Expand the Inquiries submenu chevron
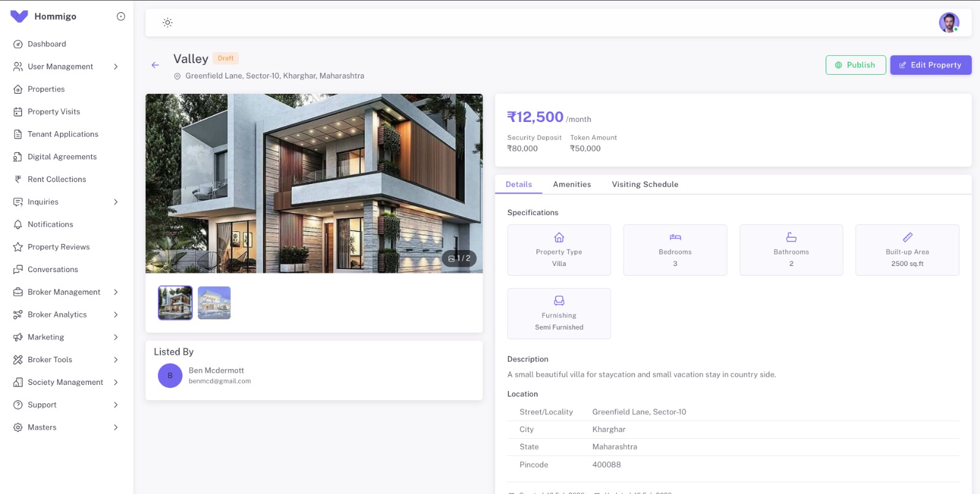The image size is (980, 494). 116,202
